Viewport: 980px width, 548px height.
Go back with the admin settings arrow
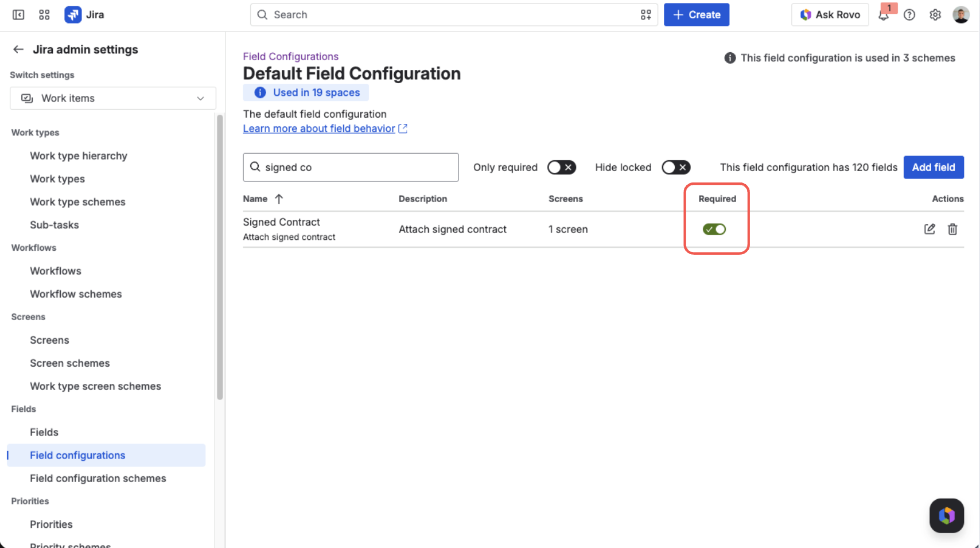pos(18,49)
